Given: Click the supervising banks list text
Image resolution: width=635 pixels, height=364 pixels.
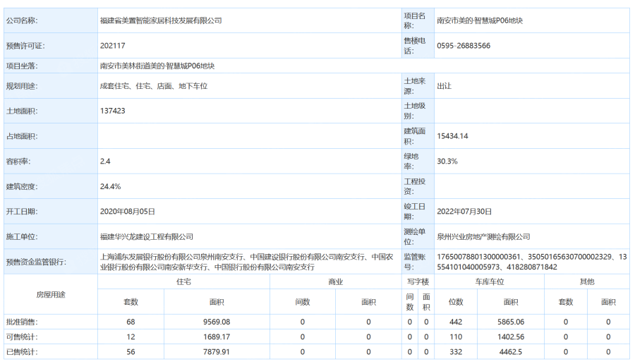Looking at the screenshot, I should point(247,262).
